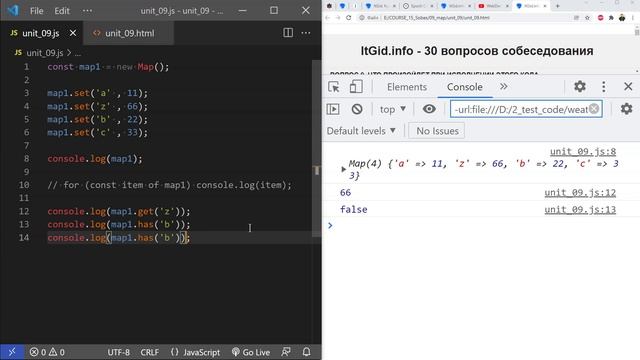This screenshot has width=640, height=360.
Task: Open a new browser tab
Action: click(x=558, y=6)
